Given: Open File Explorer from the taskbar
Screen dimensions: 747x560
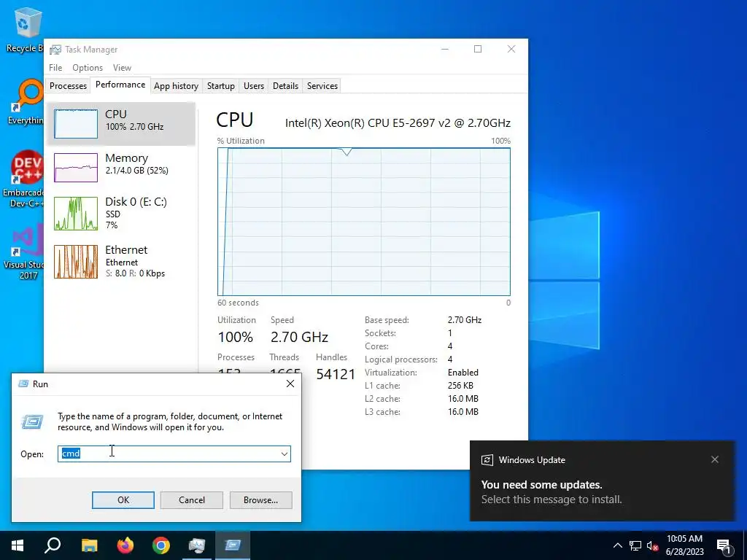Looking at the screenshot, I should [x=89, y=545].
